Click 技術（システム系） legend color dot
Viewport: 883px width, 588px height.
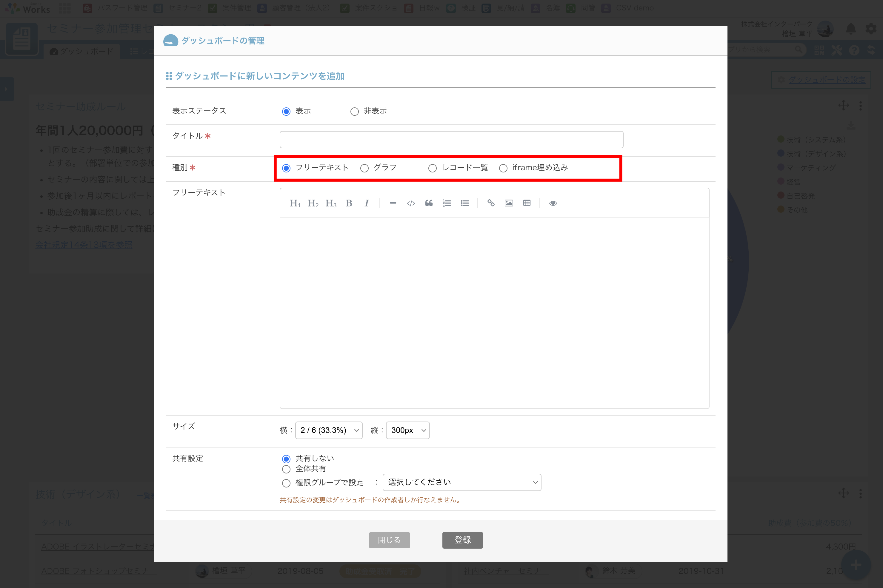point(781,139)
